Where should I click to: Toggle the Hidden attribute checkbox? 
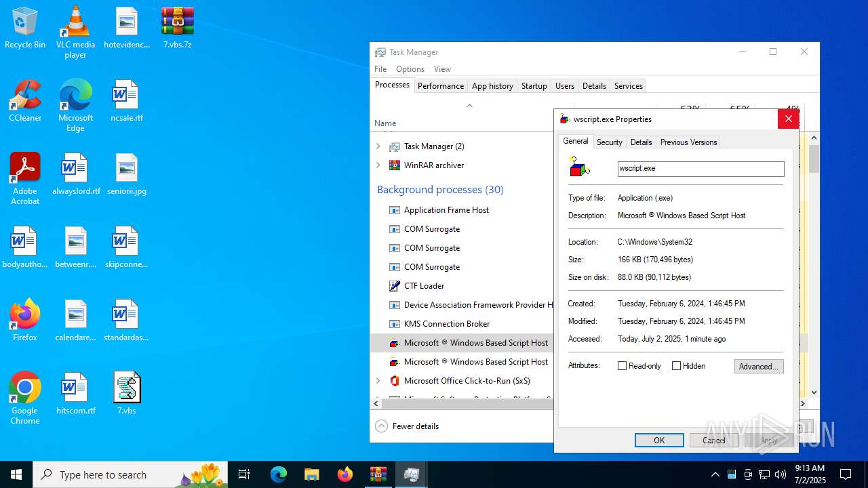point(676,366)
